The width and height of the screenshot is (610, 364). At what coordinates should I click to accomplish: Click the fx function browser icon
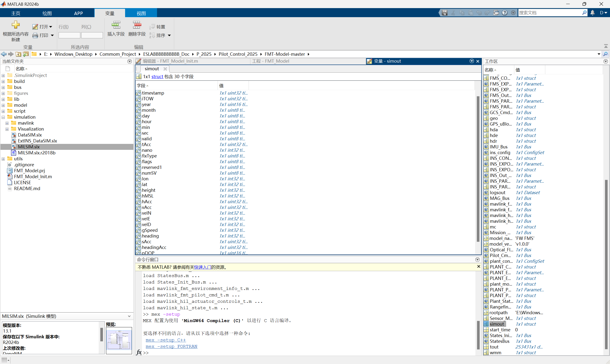139,353
